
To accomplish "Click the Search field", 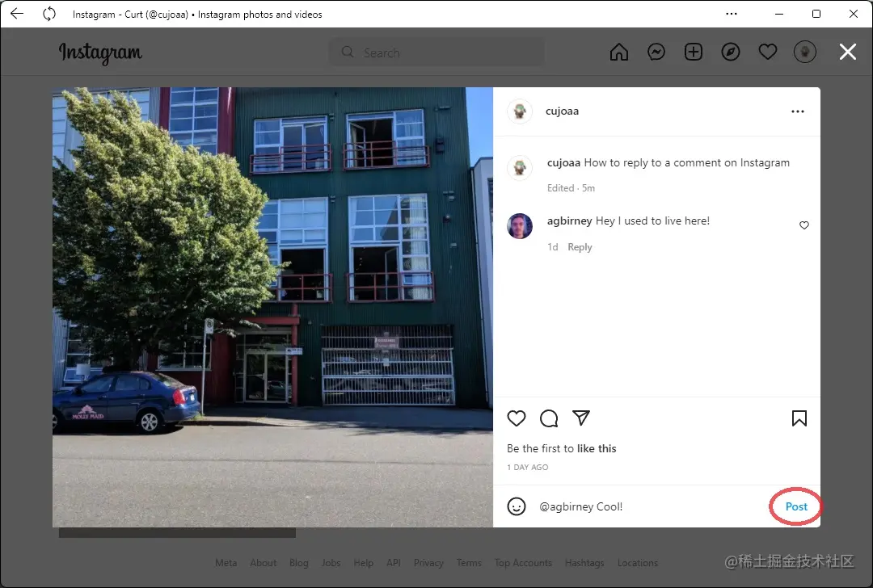I will [436, 52].
